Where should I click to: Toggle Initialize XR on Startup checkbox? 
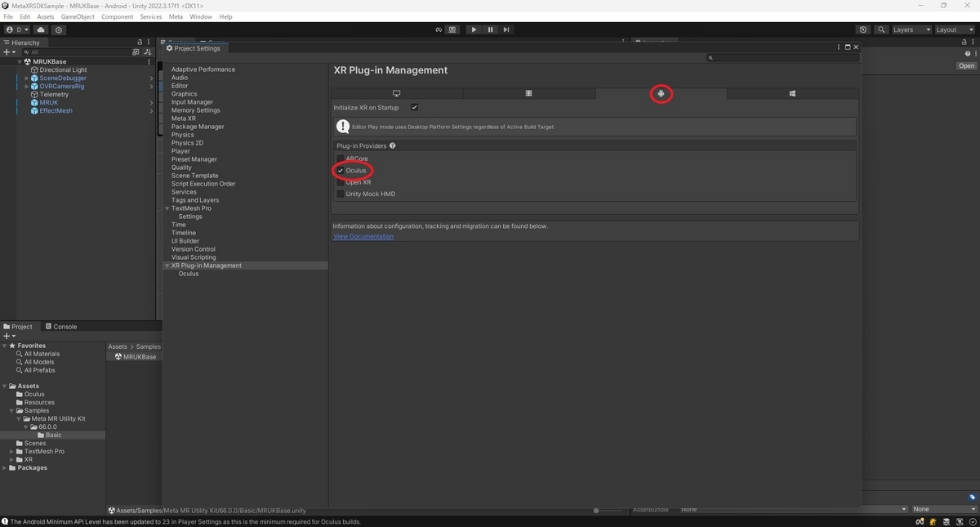tap(414, 108)
